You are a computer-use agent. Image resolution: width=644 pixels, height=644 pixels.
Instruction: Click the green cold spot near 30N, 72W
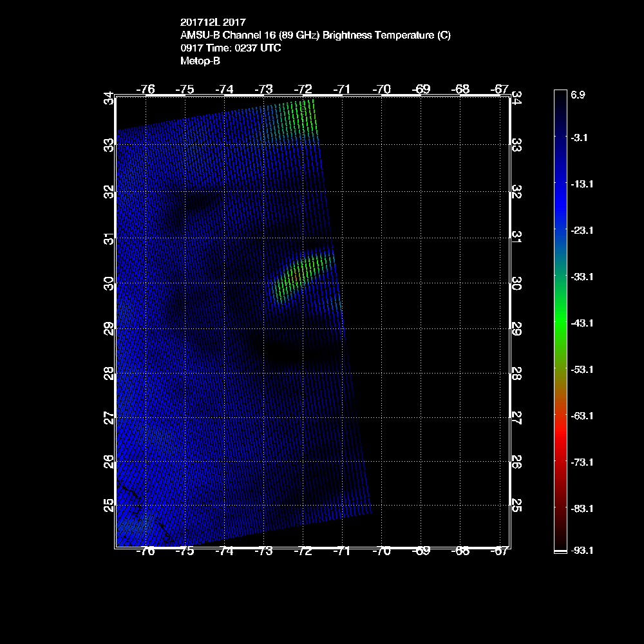click(x=298, y=275)
